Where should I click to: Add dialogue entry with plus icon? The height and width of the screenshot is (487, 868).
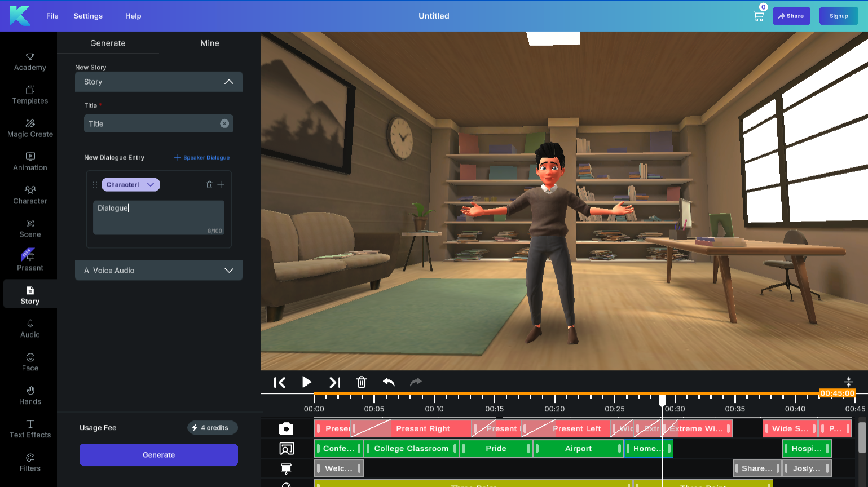[x=221, y=185]
